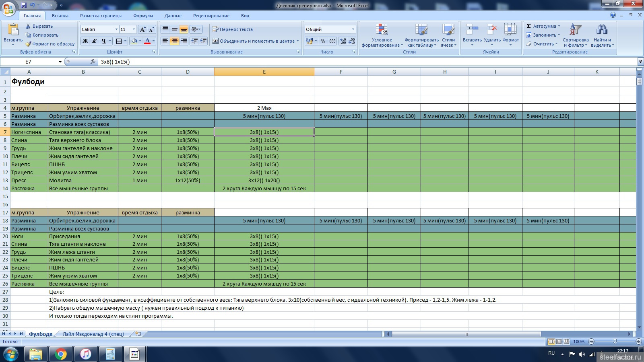Open Условное форматирование menu
644x362 pixels.
[382, 35]
